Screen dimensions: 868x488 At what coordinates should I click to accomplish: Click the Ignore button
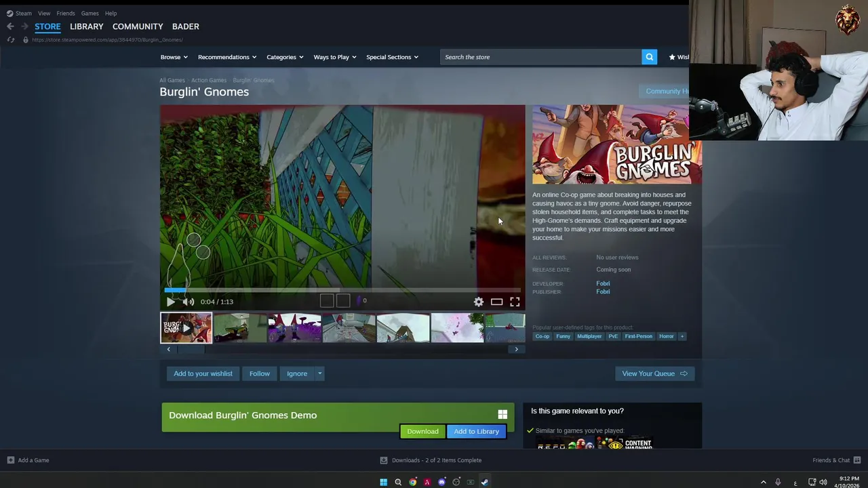tap(297, 373)
